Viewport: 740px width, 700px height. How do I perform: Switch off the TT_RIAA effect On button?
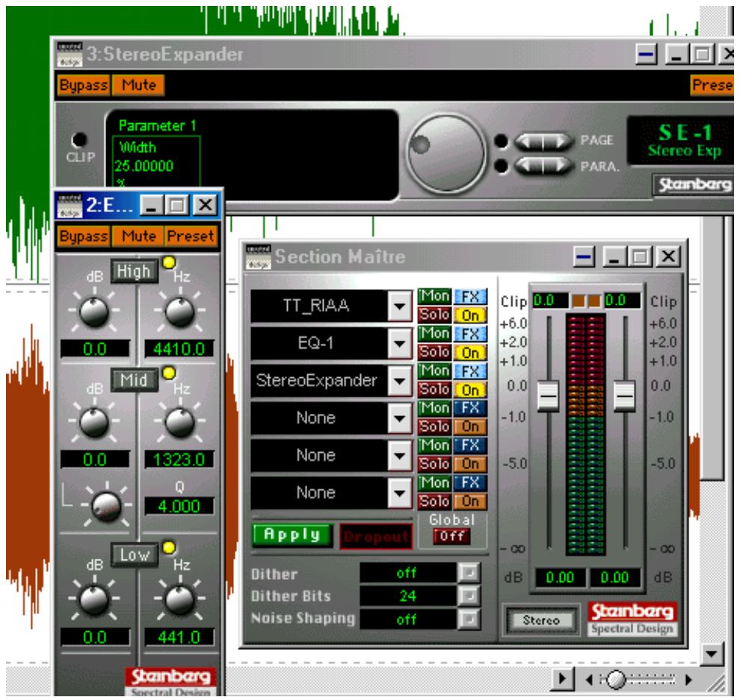point(470,315)
